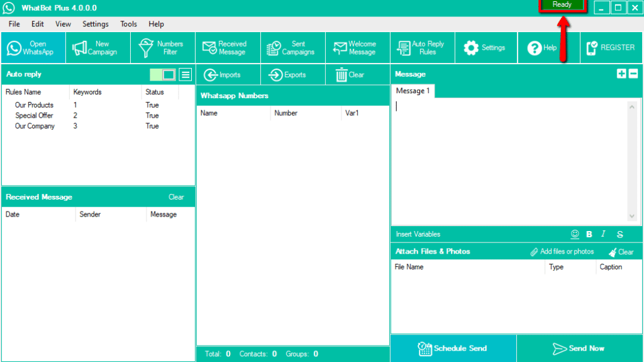Toggle italic text formatting
Image resolution: width=644 pixels, height=362 pixels.
(x=603, y=234)
